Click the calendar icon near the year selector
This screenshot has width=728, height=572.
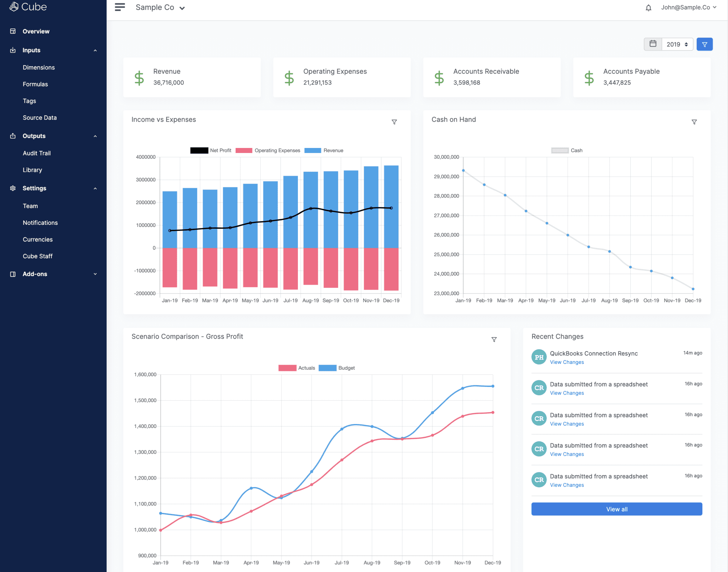(x=653, y=44)
